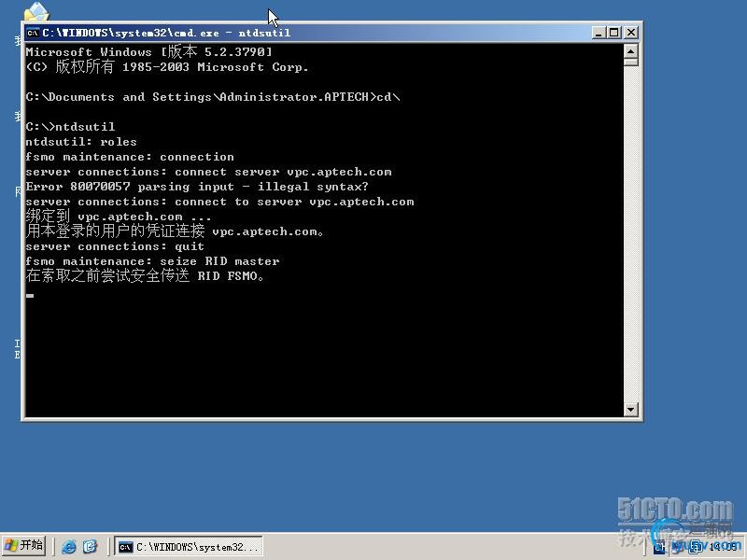Screen dimensions: 747x560
Task: Click the console scrollbar down arrow
Action: (x=631, y=409)
